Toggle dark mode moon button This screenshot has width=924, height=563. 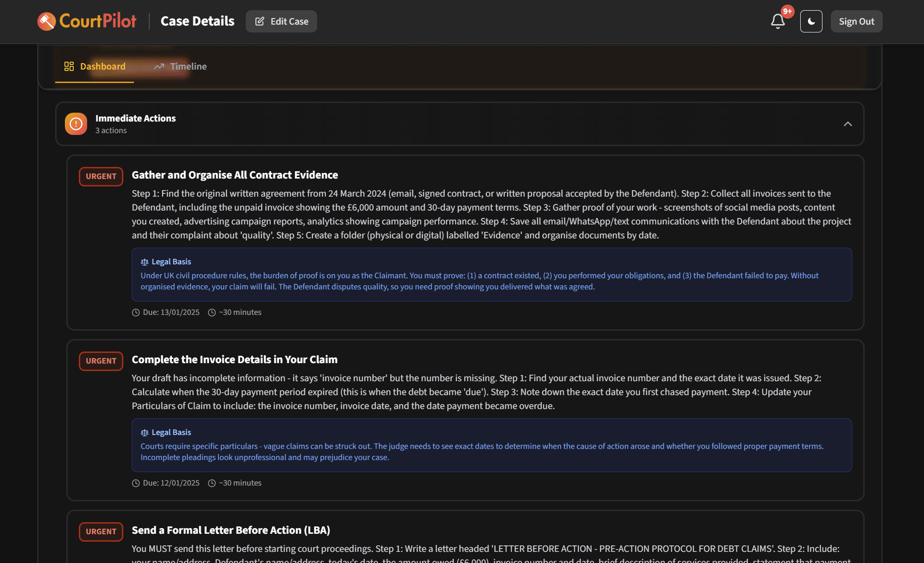(811, 21)
